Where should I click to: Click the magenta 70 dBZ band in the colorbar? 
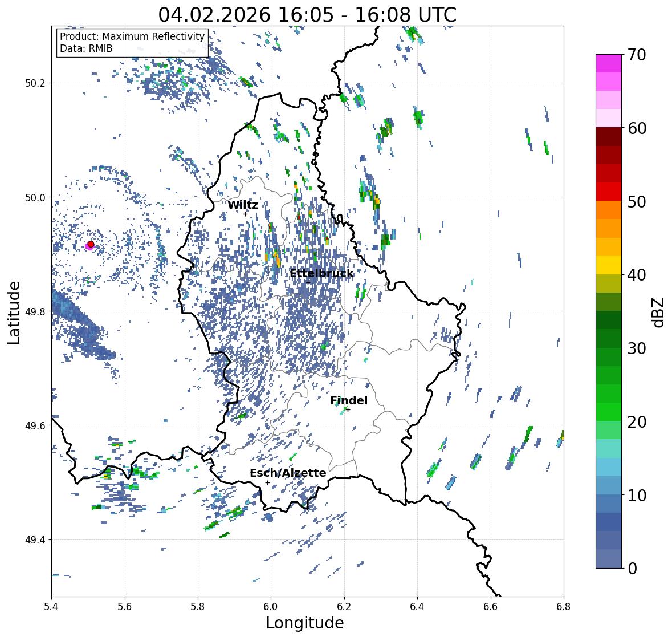coord(609,63)
